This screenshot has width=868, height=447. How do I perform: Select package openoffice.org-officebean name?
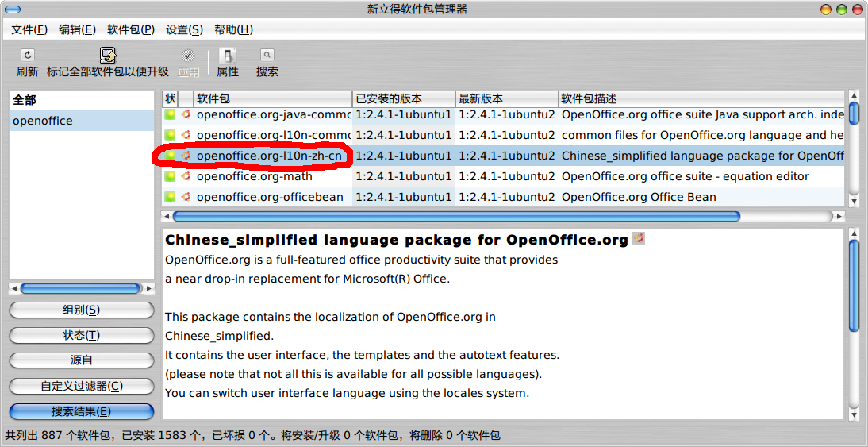coord(270,197)
